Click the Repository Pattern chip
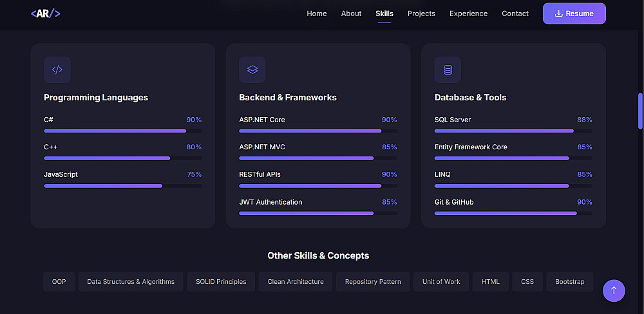This screenshot has width=644, height=314. pos(373,282)
